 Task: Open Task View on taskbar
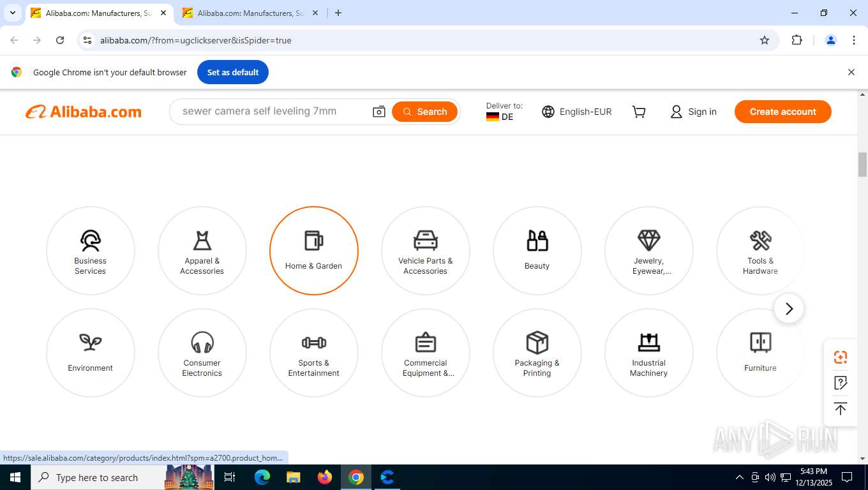click(230, 477)
